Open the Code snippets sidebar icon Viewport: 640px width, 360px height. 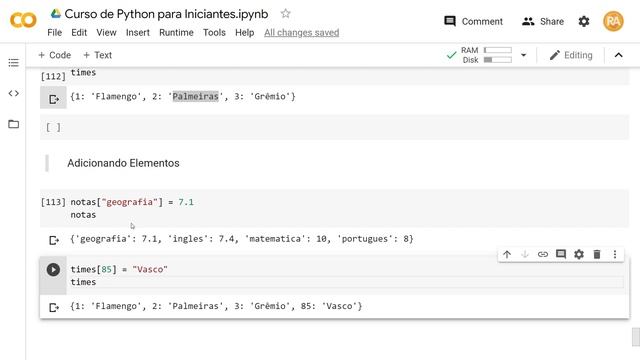[x=13, y=93]
